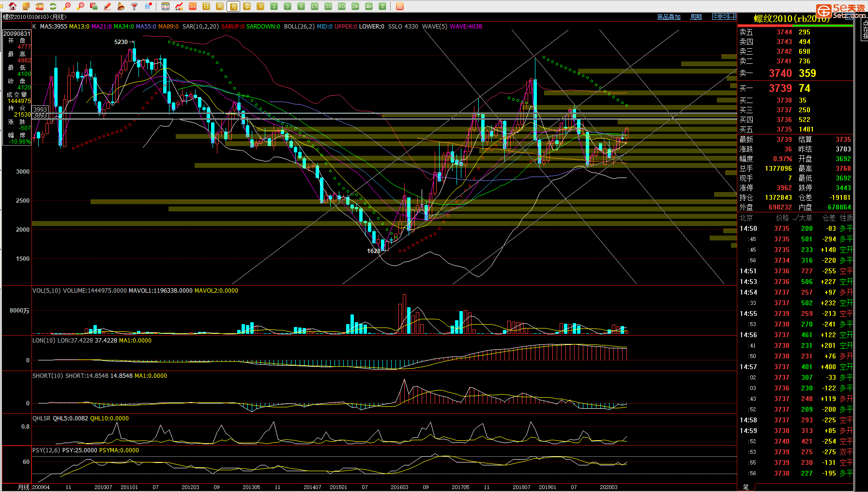Open the home page icon
The width and height of the screenshot is (868, 492).
click(x=13, y=6)
